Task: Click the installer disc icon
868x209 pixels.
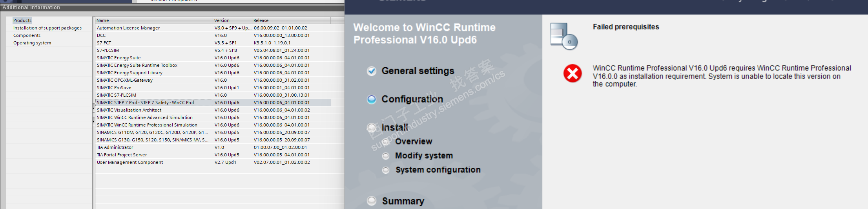Action: (x=564, y=36)
